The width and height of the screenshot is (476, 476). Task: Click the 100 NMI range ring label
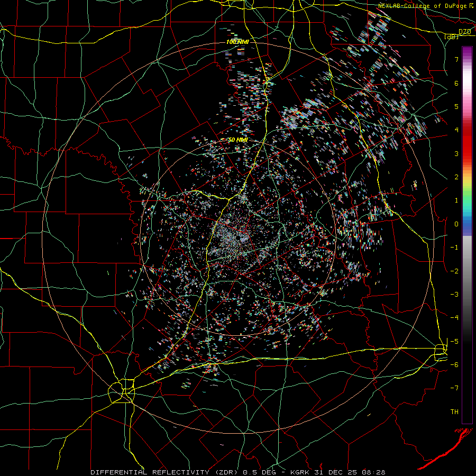pos(237,42)
